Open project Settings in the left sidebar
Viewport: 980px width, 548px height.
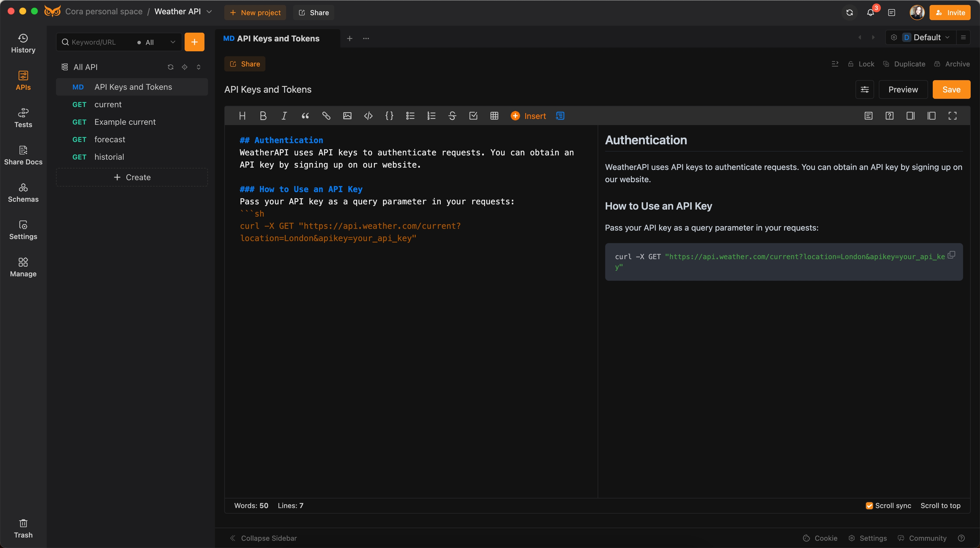click(x=23, y=230)
